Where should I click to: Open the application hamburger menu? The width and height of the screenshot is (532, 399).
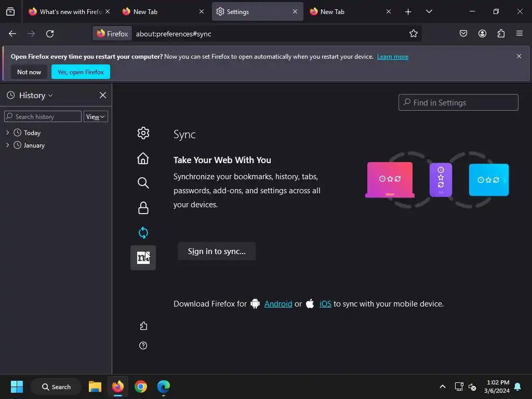520,33
